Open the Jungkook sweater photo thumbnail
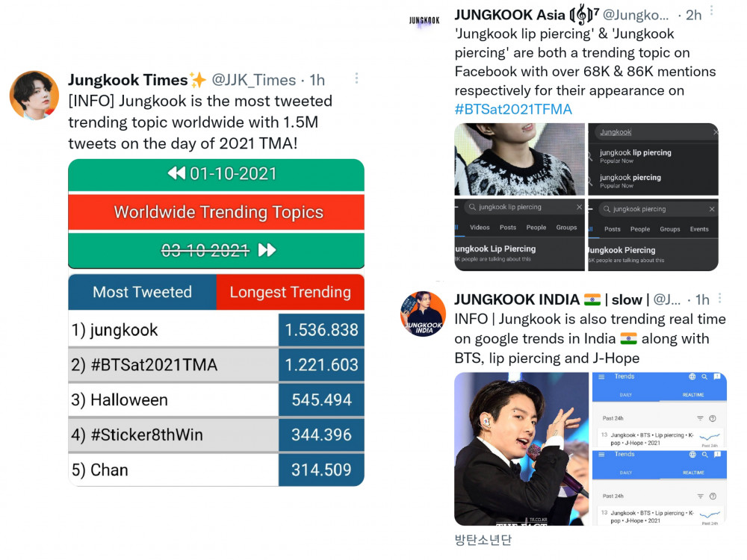747x560 pixels. click(x=519, y=159)
